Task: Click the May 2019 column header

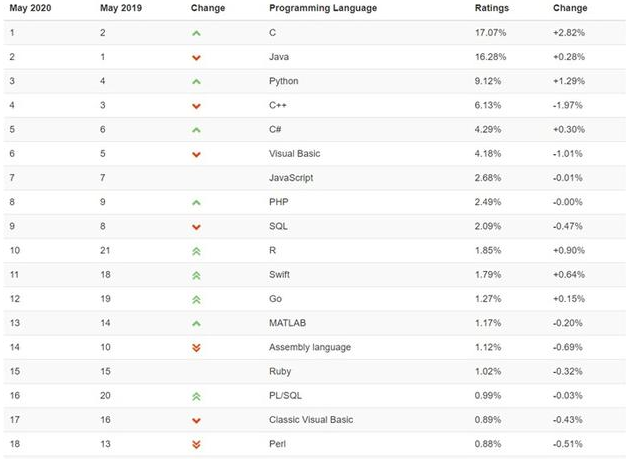Action: [120, 8]
